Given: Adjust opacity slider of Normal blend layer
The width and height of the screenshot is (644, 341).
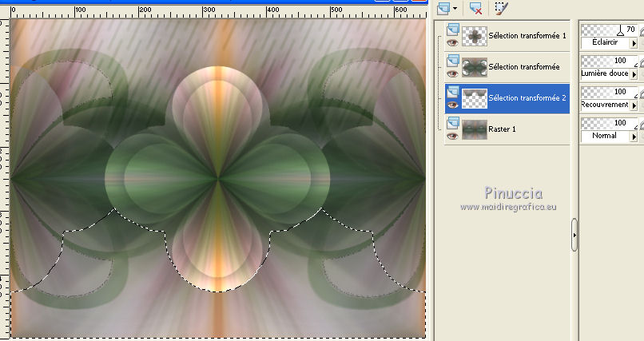Looking at the screenshot, I should point(610,124).
